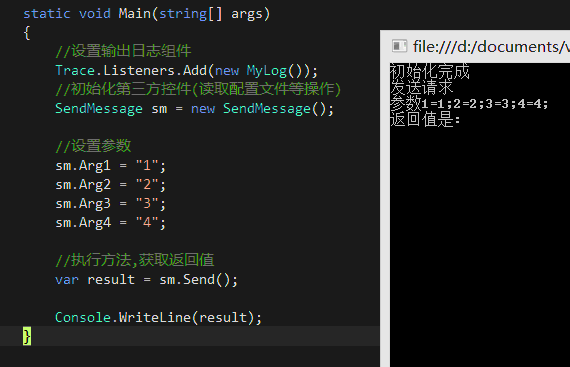Click the static keyword in method signature
The image size is (570, 367).
coord(47,13)
